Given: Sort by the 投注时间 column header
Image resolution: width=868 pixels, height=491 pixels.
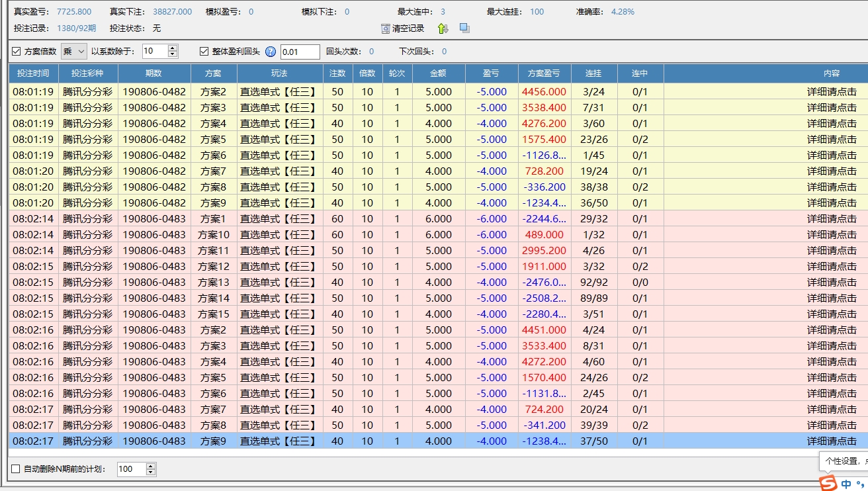Looking at the screenshot, I should pyautogui.click(x=33, y=73).
